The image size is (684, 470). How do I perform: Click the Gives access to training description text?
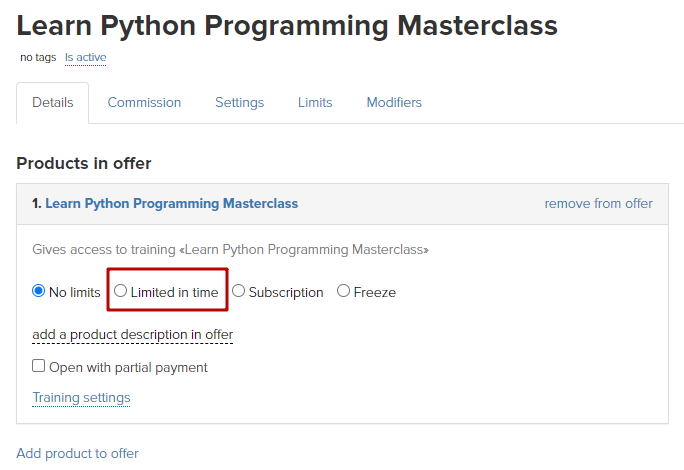[230, 250]
